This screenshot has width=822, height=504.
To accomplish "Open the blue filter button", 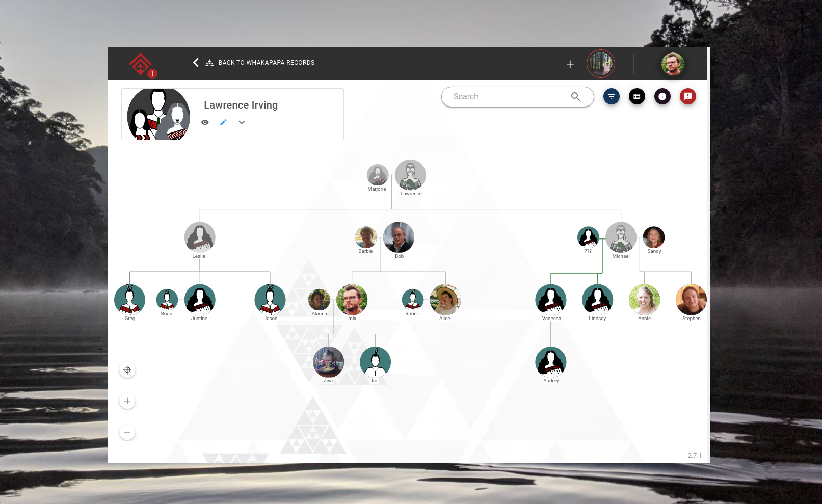I will (612, 96).
